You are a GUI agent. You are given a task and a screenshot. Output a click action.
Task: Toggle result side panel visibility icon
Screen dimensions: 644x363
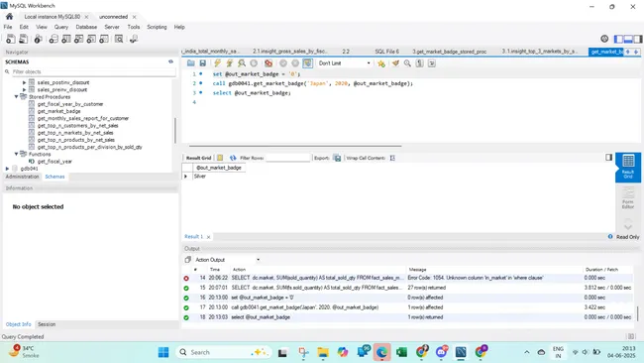click(608, 157)
